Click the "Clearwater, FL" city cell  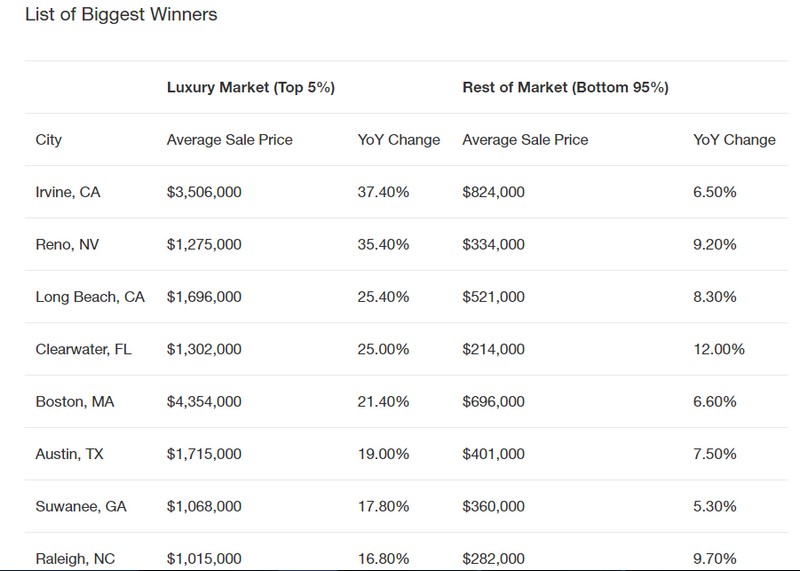coord(81,349)
